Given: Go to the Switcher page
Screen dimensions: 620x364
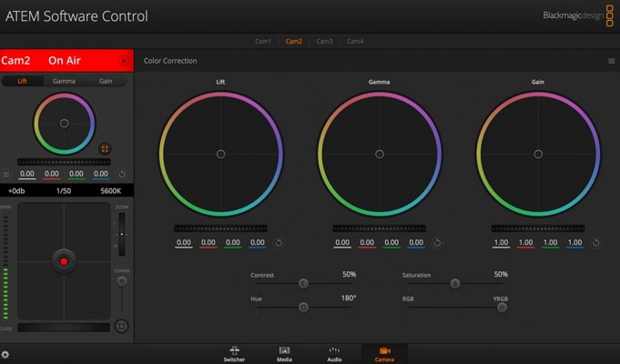Looking at the screenshot, I should (x=234, y=354).
